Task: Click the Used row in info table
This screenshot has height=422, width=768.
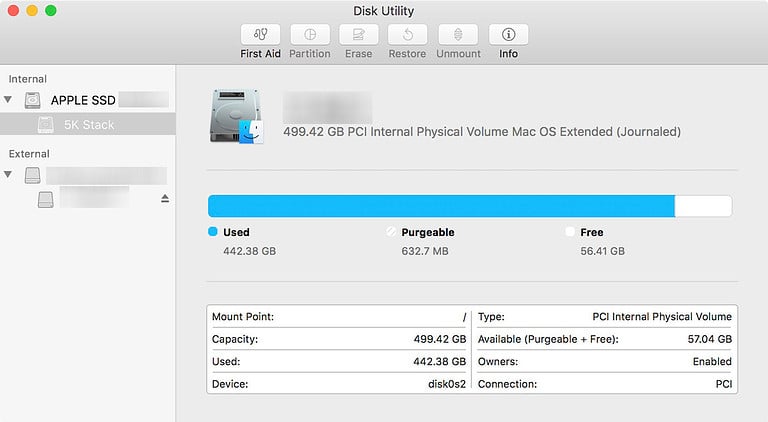Action: tap(339, 362)
